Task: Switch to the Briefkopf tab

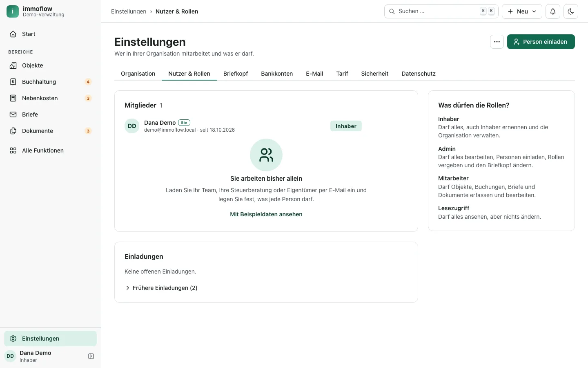Action: click(x=236, y=74)
